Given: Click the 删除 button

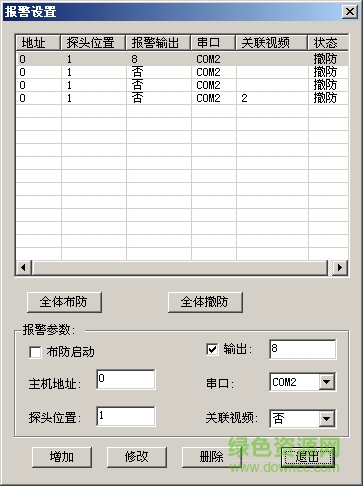Looking at the screenshot, I should click(212, 457).
